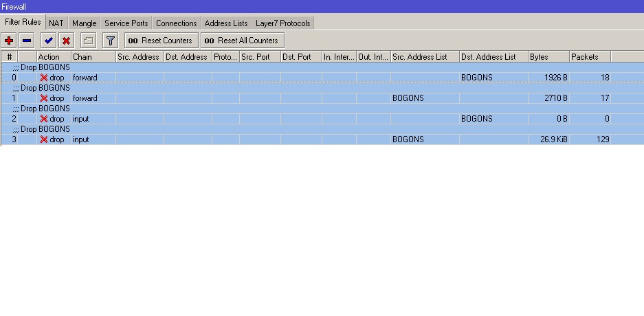The width and height of the screenshot is (644, 316).
Task: Click drop icon in rule 2
Action: coord(43,119)
